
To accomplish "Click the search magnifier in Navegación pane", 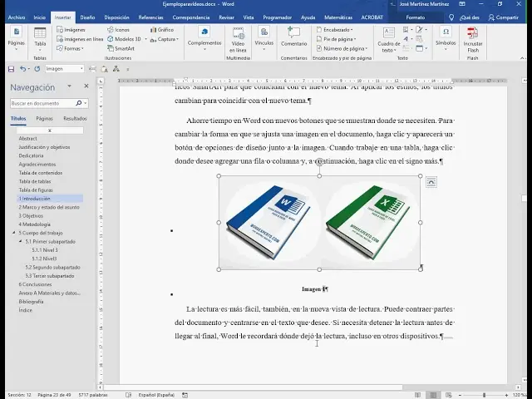I will point(79,103).
